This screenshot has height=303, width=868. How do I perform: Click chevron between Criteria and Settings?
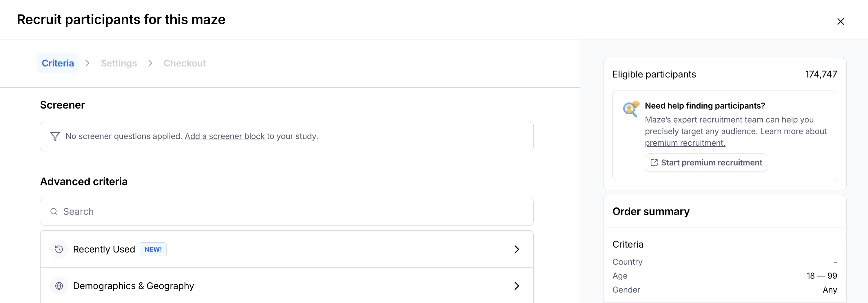coord(87,64)
